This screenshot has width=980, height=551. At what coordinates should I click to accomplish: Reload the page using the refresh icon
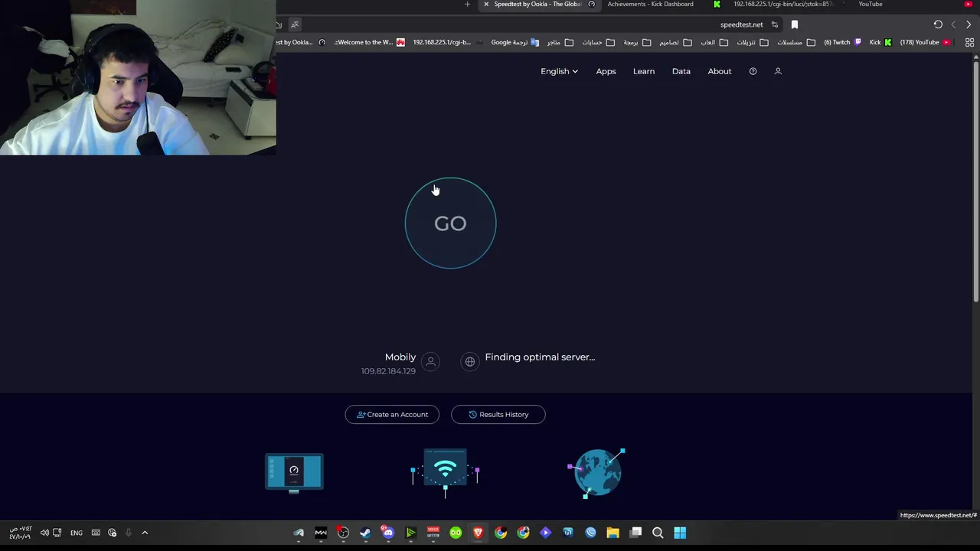click(x=938, y=24)
